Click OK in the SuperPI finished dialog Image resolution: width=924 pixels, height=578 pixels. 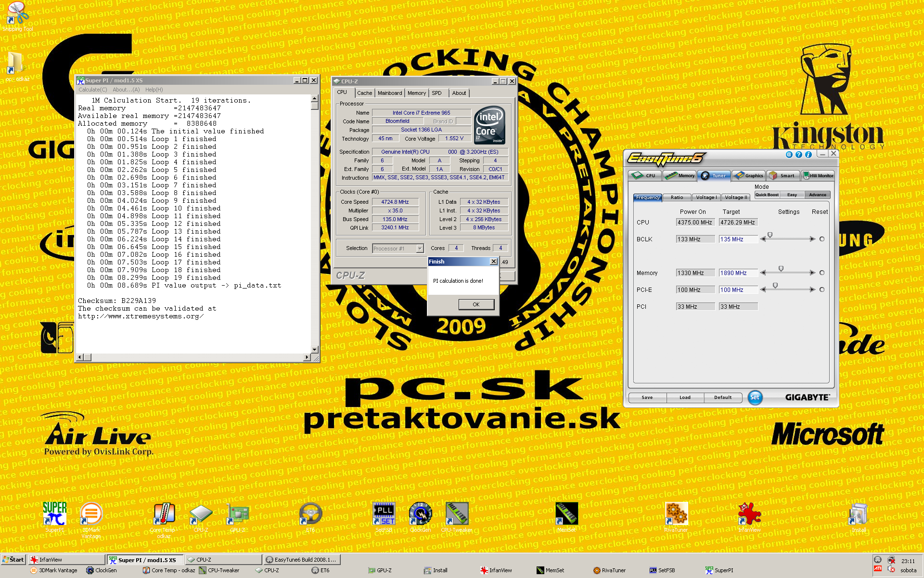pos(475,304)
